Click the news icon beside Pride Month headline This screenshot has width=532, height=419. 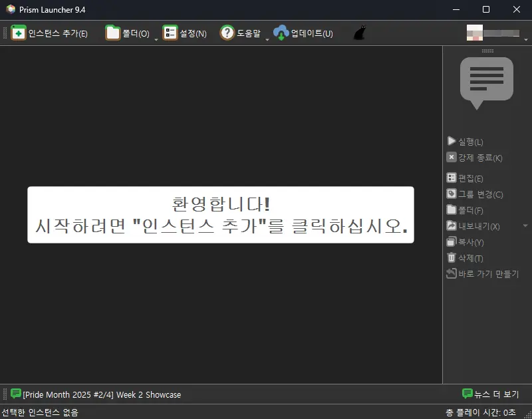click(15, 394)
